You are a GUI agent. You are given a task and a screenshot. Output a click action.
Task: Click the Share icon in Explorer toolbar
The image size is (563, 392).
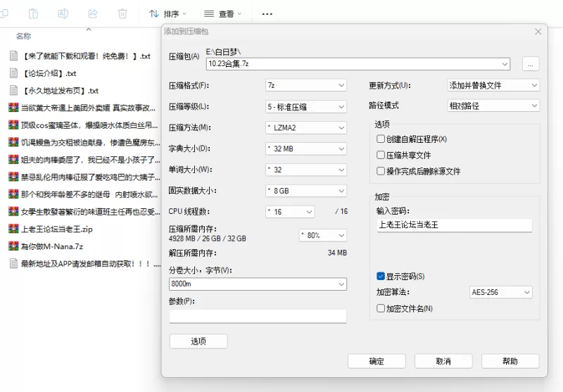click(92, 13)
